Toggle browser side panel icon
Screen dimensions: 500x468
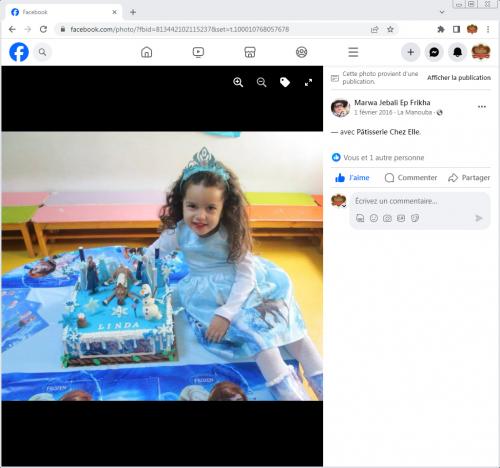[456, 29]
